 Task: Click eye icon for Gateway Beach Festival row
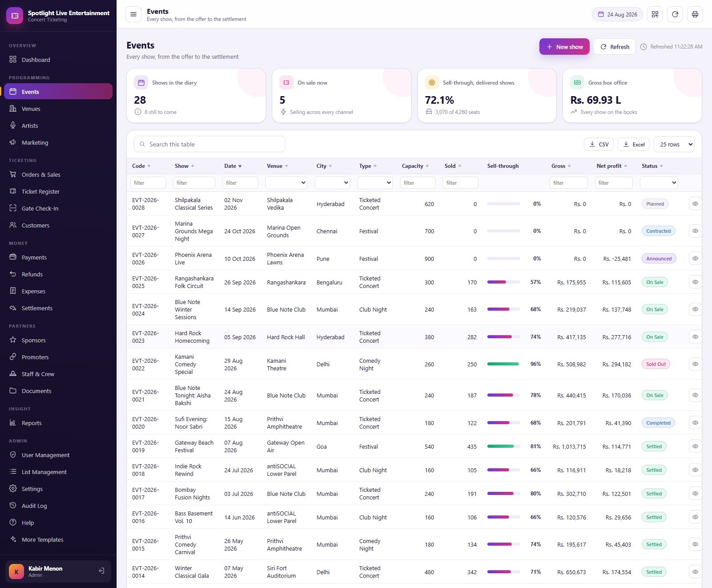pos(695,446)
